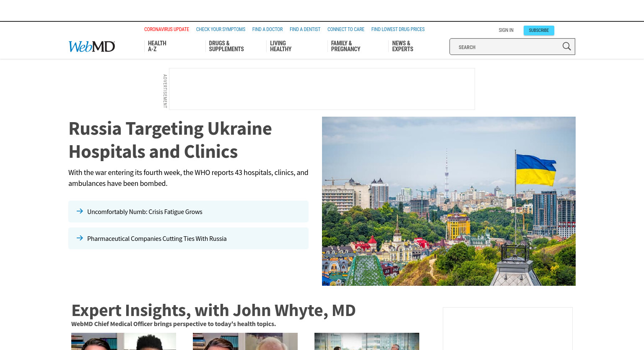
Task: Click WebMD Chief Medical Officer subtitle text
Action: pyautogui.click(x=174, y=324)
